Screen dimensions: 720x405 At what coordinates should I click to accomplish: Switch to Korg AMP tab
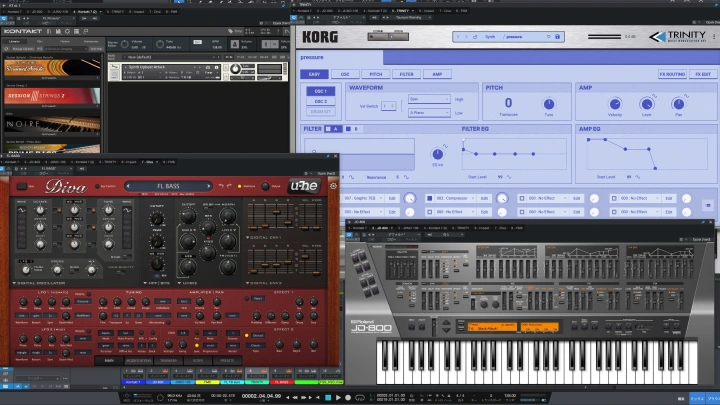click(437, 74)
